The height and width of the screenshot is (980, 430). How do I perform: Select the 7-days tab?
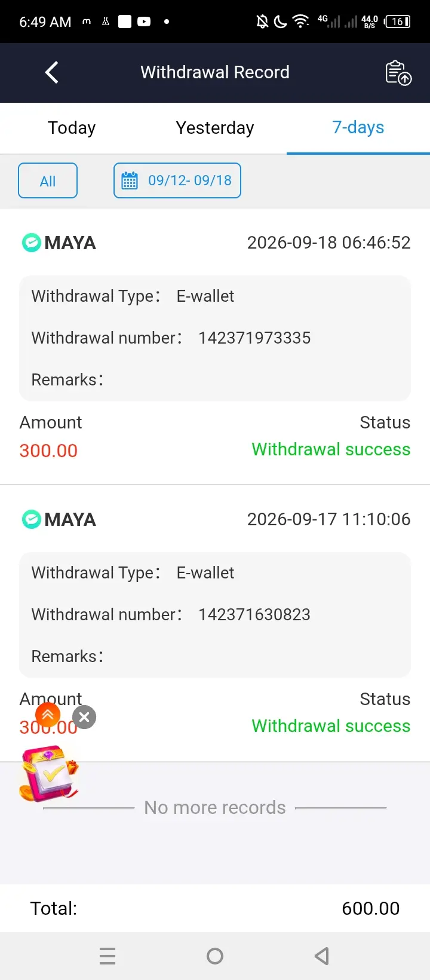coord(358,128)
